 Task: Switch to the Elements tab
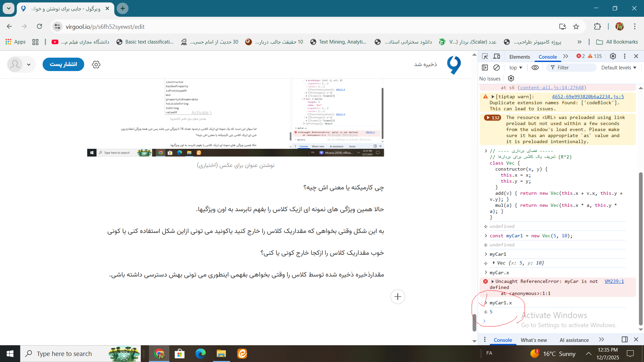[519, 57]
